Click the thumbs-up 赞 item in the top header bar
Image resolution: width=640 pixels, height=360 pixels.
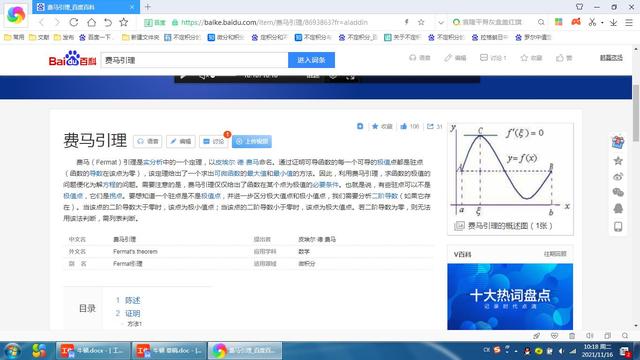pos(564,58)
